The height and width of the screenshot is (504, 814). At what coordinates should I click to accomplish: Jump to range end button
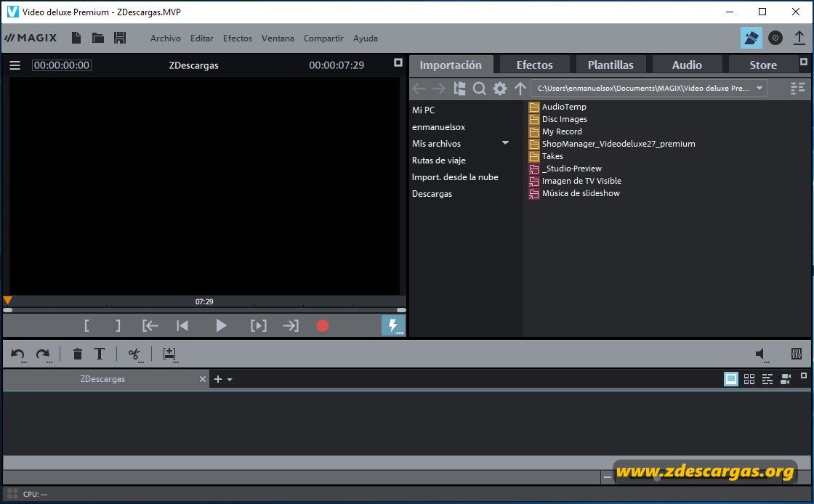291,325
